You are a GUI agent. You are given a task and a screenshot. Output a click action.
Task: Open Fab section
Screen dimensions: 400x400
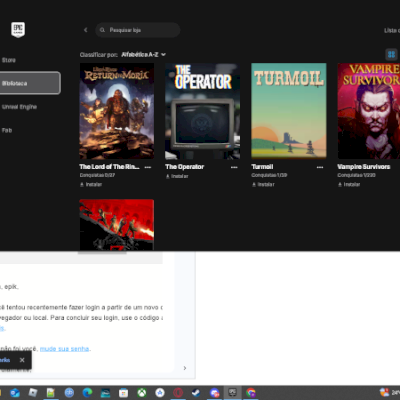click(x=7, y=130)
